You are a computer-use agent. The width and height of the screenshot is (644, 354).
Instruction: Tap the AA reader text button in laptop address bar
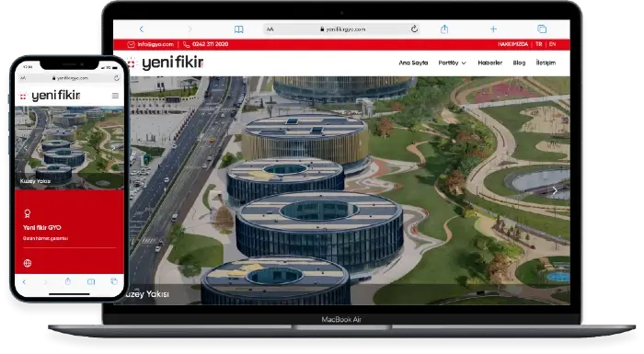pos(270,29)
